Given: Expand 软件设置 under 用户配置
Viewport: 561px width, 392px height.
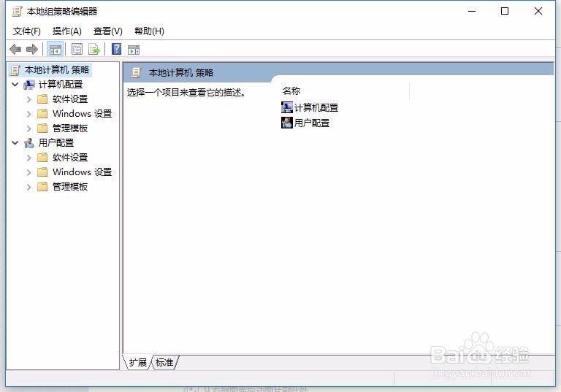Looking at the screenshot, I should pyautogui.click(x=29, y=158).
